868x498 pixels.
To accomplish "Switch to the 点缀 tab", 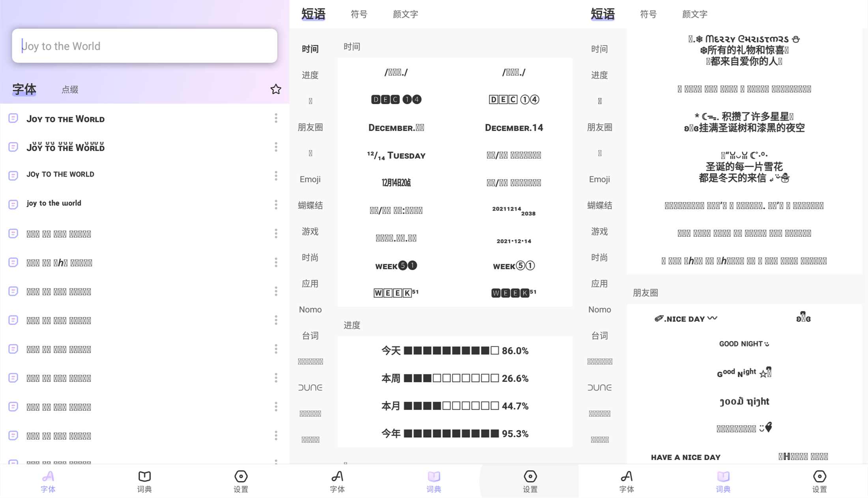I will 70,90.
